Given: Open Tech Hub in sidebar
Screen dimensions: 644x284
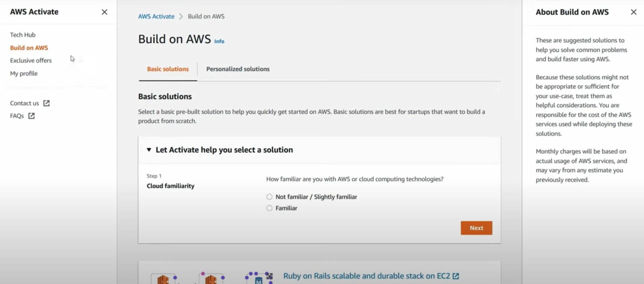Looking at the screenshot, I should pos(23,35).
